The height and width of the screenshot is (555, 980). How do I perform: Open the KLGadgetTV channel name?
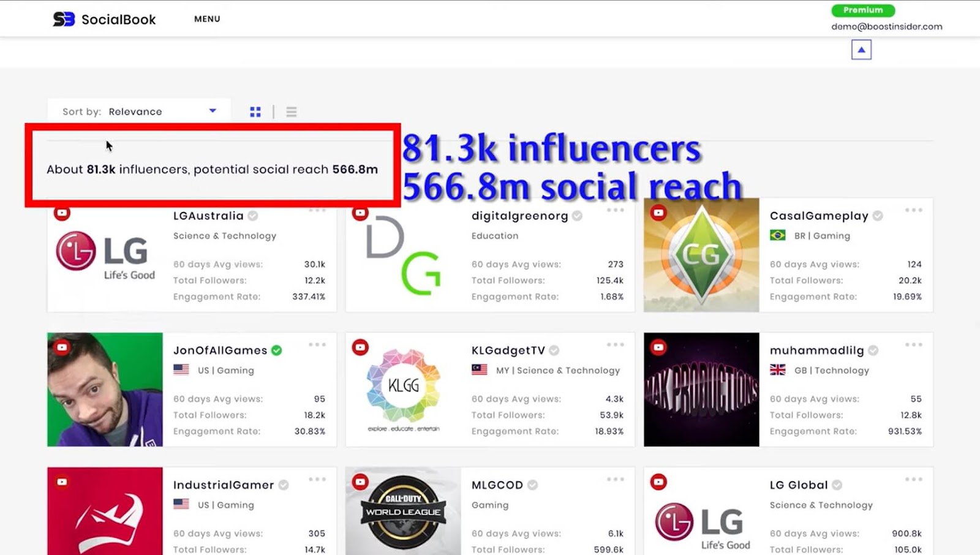coord(508,350)
